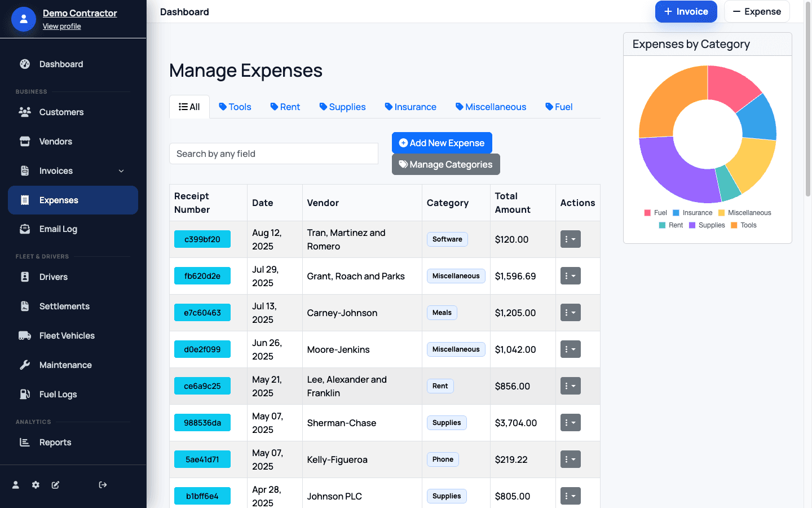
Task: Select Email Log in the sidebar
Action: [x=73, y=229]
